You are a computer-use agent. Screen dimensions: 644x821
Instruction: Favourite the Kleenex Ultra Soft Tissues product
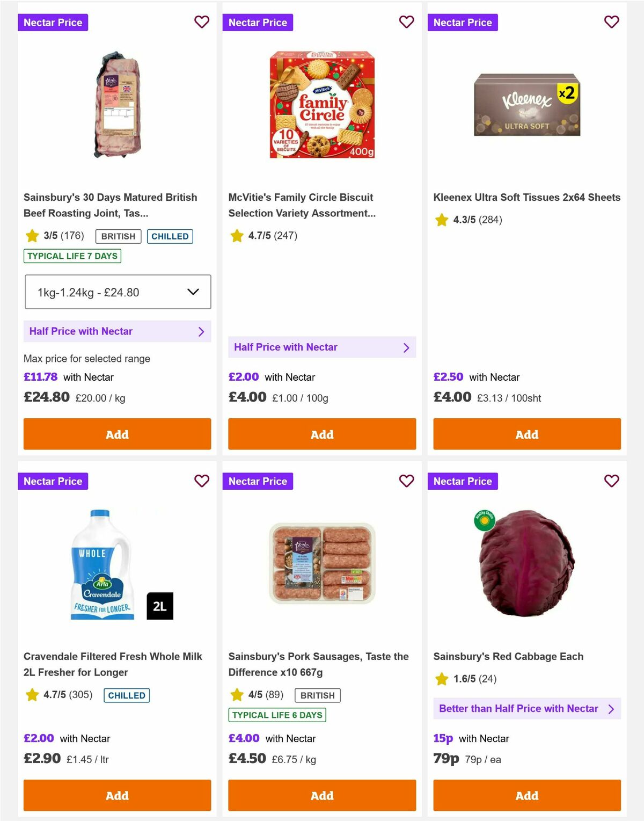[x=611, y=22]
